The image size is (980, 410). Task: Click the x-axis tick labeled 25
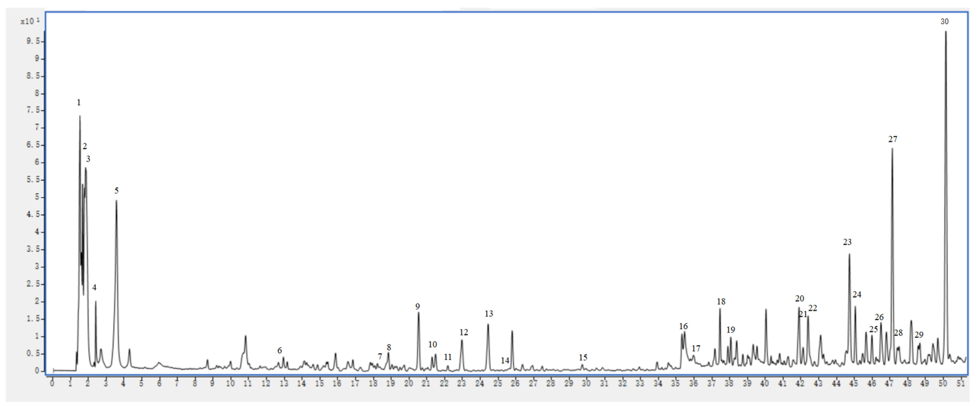[497, 384]
